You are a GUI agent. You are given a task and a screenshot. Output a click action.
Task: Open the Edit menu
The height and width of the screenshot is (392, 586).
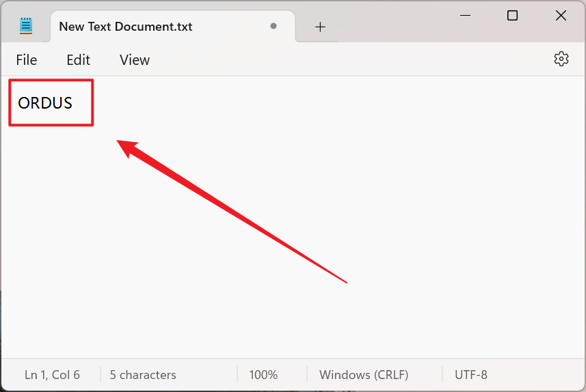click(x=78, y=60)
